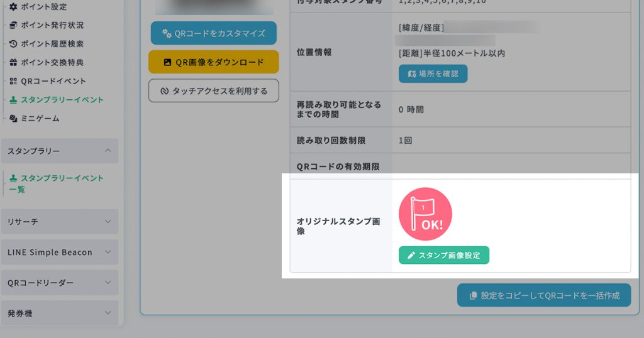Expand the リサーチ sidebar section
Screen dimensions: 644x338
108,222
